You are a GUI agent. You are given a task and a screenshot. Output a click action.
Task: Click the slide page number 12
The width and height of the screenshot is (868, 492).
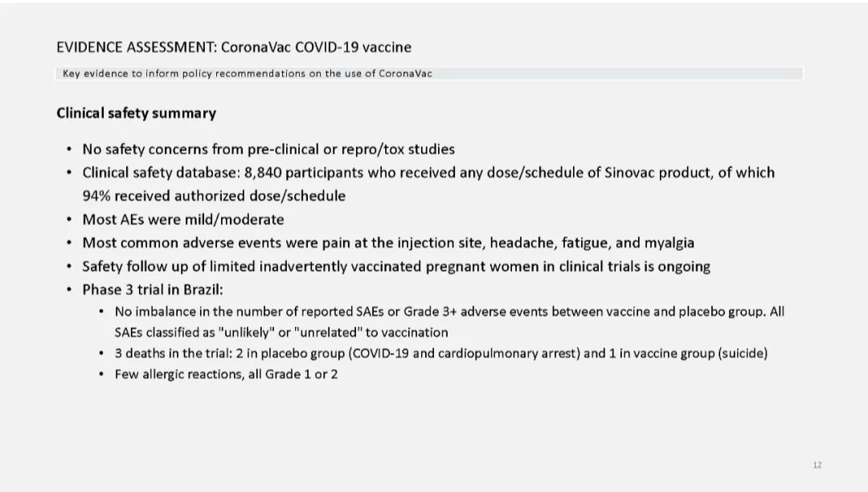817,465
